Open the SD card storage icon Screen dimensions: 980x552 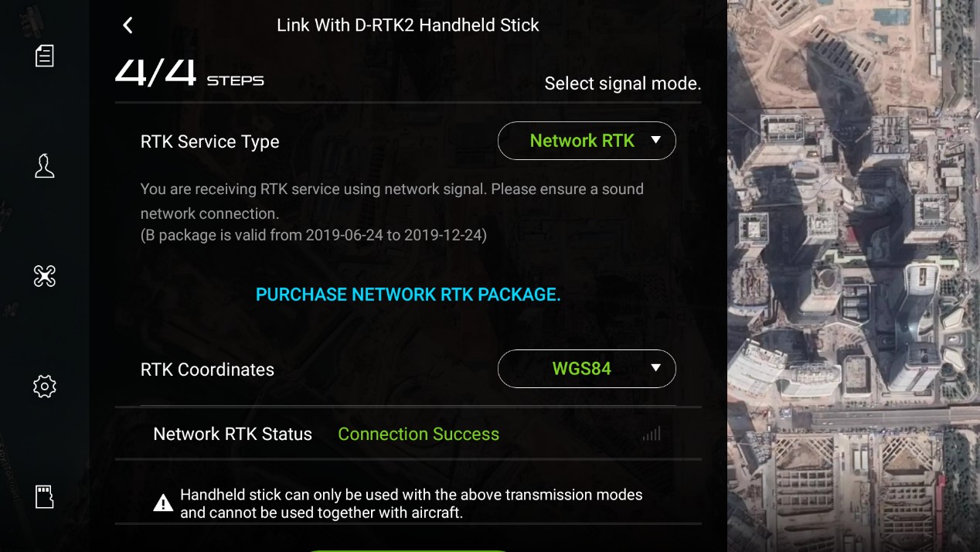(x=45, y=496)
